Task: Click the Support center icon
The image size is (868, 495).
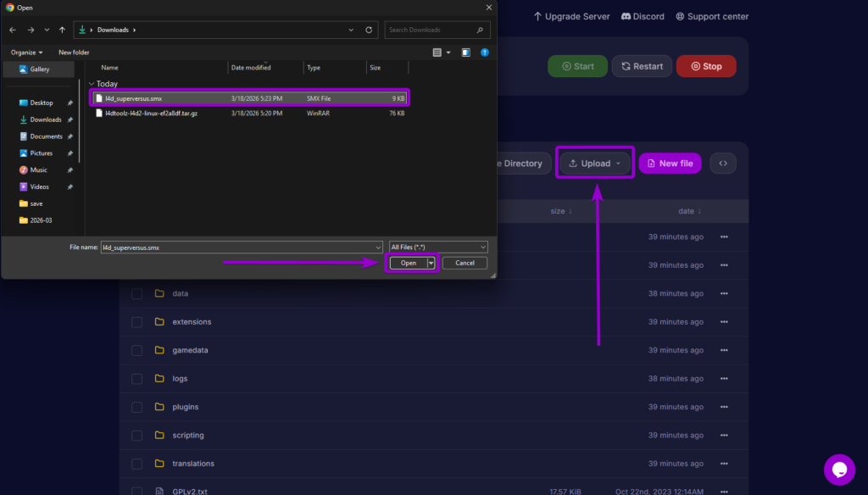Action: [x=679, y=16]
